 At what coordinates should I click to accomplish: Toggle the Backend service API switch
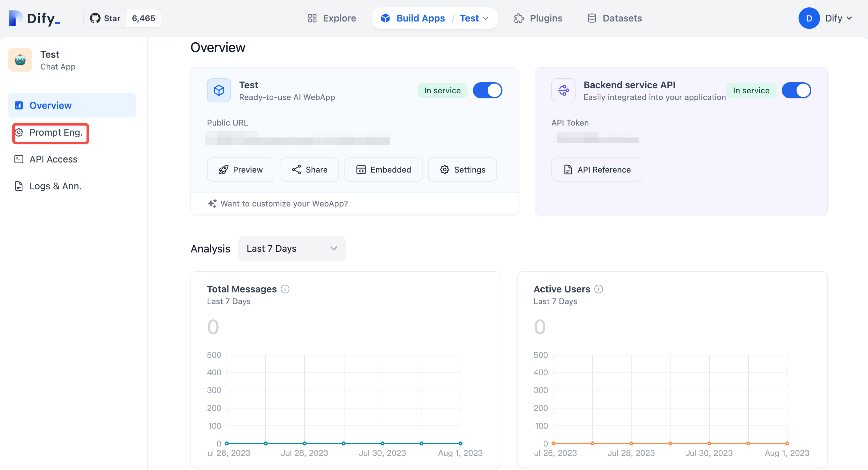point(796,90)
